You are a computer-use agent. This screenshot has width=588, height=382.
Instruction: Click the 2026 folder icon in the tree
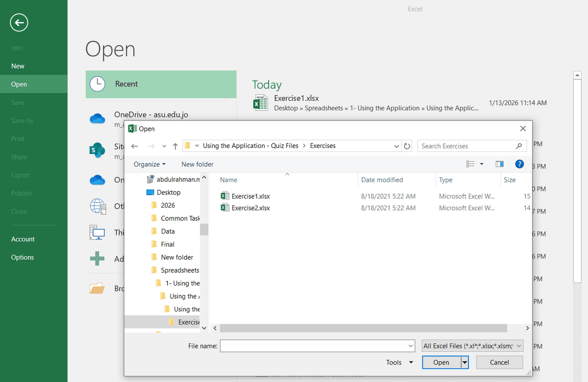(x=154, y=205)
